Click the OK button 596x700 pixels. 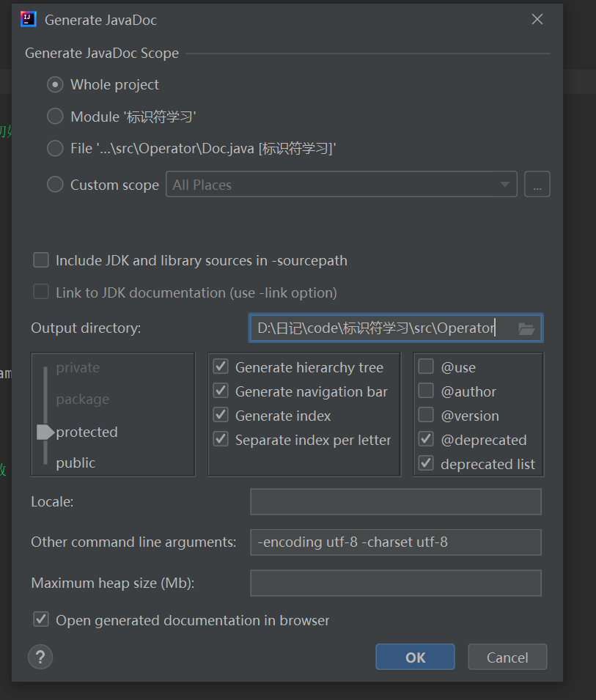click(x=415, y=657)
